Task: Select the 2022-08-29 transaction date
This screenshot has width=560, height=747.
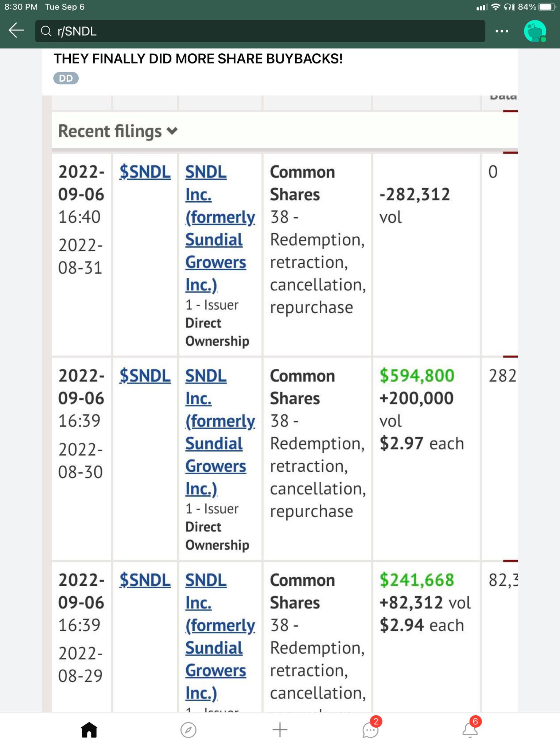Action: [x=81, y=664]
